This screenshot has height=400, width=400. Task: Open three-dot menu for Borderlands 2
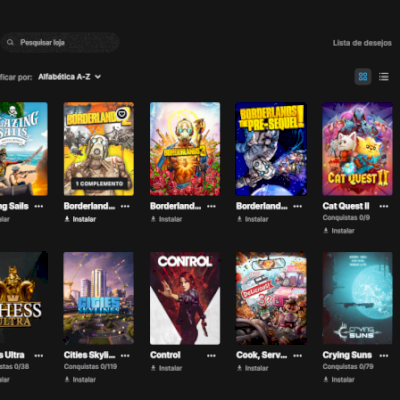[125, 206]
